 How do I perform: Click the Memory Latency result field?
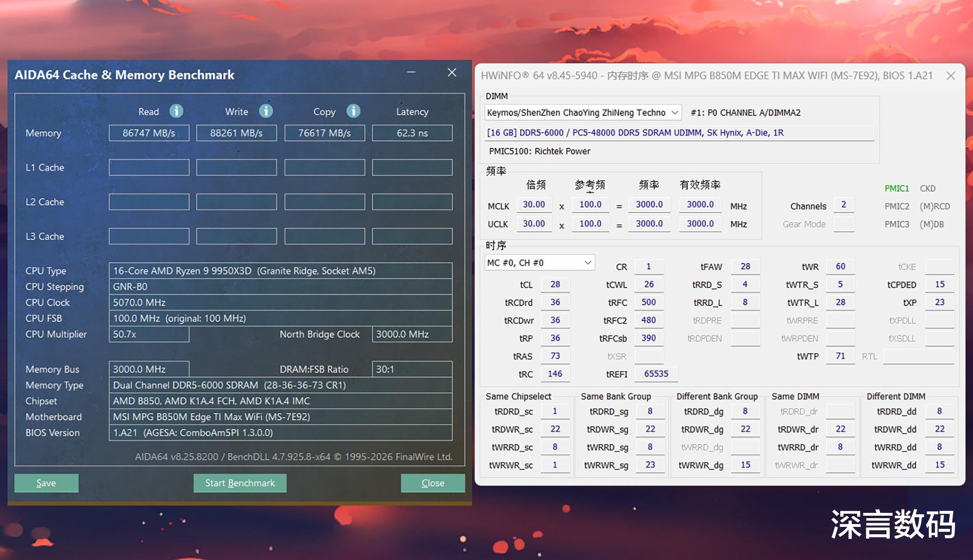[412, 133]
